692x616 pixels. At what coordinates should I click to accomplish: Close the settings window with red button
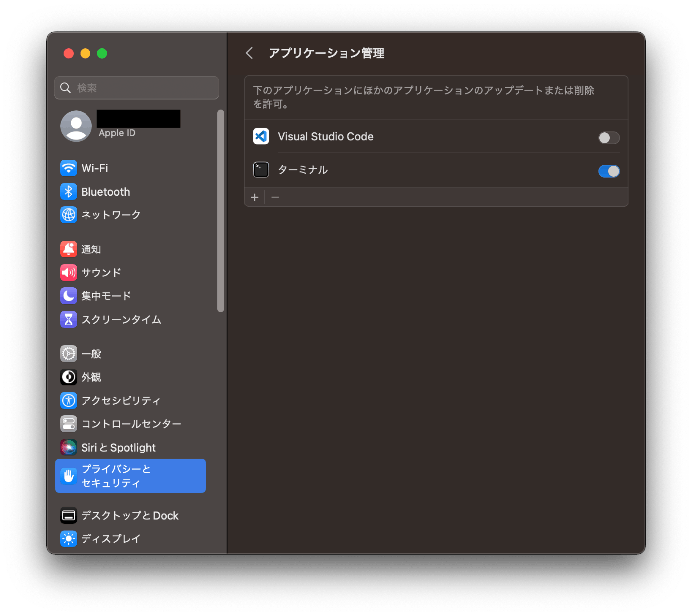[x=69, y=53]
